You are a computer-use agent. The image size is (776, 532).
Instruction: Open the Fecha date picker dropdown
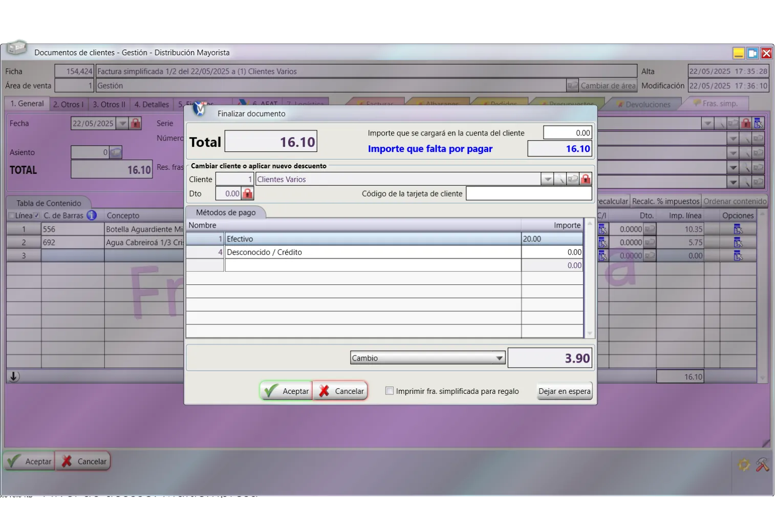tap(122, 123)
